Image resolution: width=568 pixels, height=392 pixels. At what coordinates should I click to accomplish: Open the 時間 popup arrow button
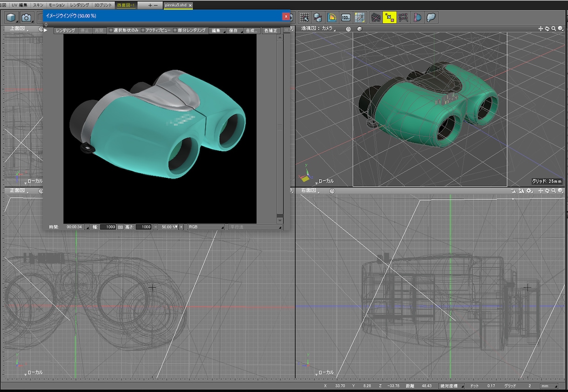pos(87,227)
